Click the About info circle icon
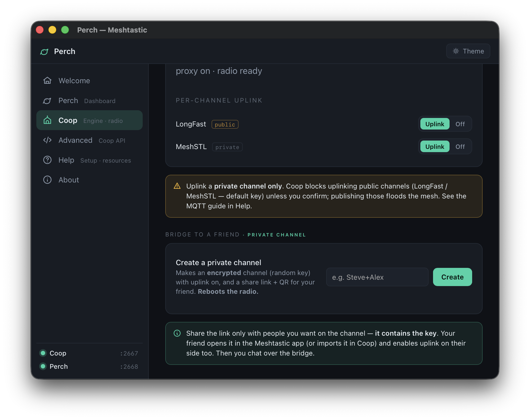Screen dimensions: 530x420 pyautogui.click(x=47, y=180)
